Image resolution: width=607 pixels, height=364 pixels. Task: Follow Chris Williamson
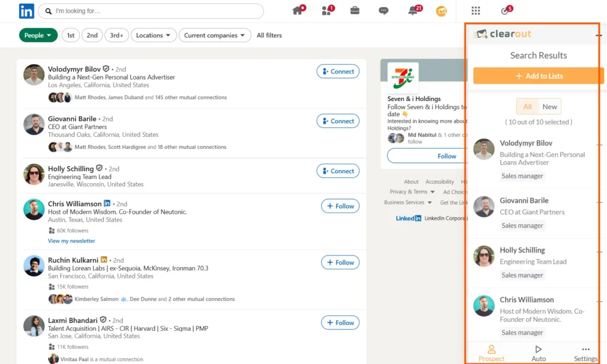click(340, 206)
